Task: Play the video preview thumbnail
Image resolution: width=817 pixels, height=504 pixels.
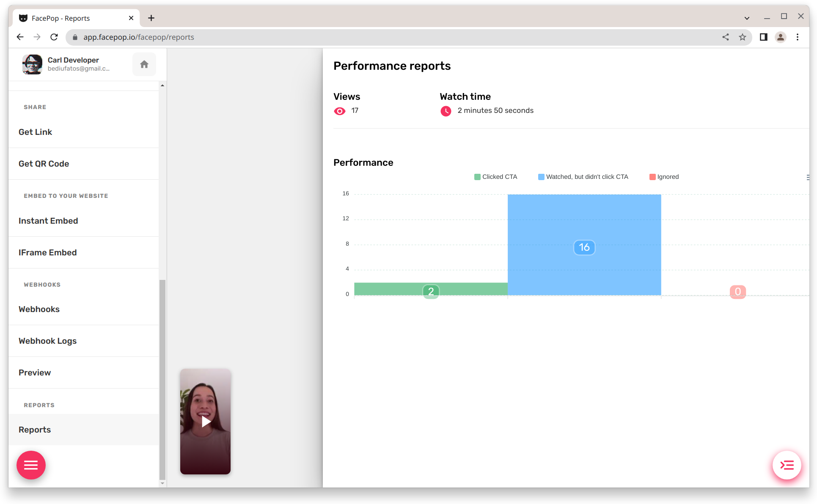Action: point(206,422)
